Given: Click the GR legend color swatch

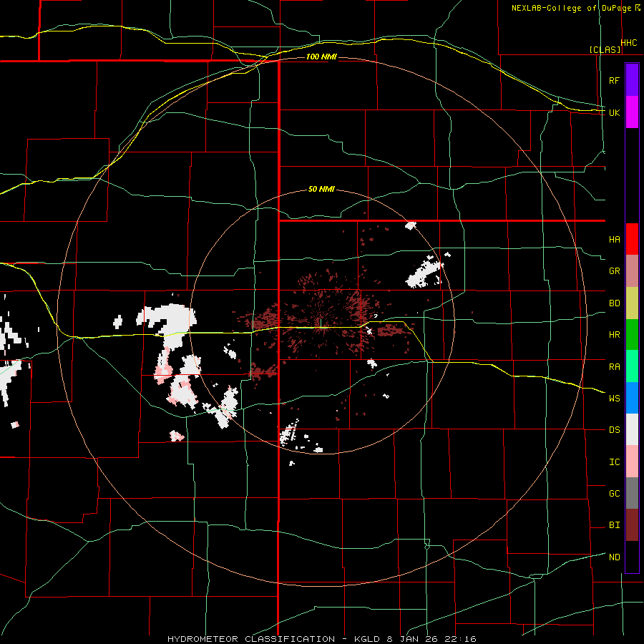Looking at the screenshot, I should (632, 270).
